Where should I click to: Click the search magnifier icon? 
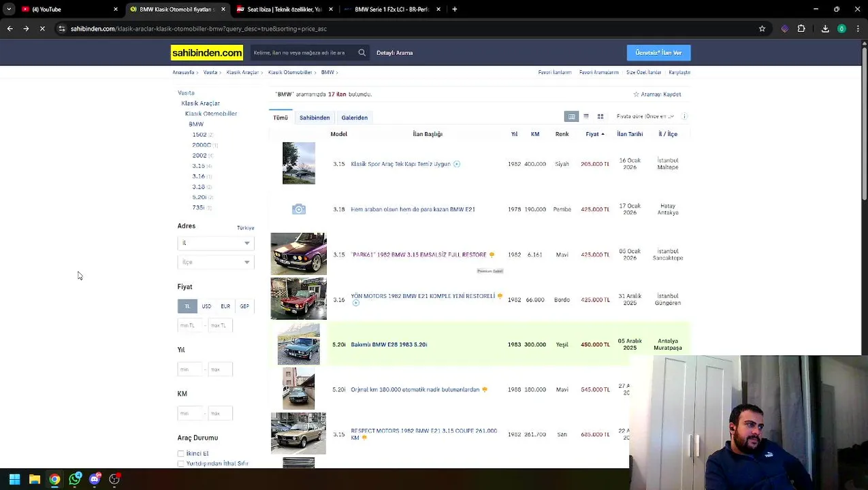tap(361, 52)
